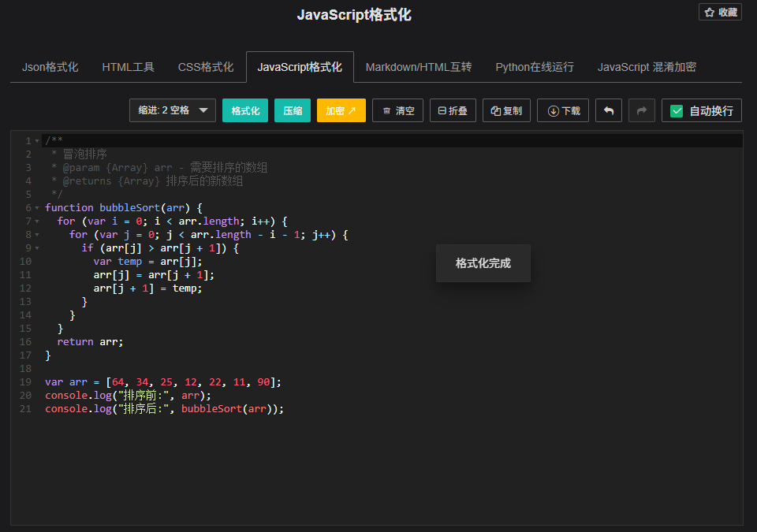Click the 收藏 star icon
757x532 pixels.
719,12
